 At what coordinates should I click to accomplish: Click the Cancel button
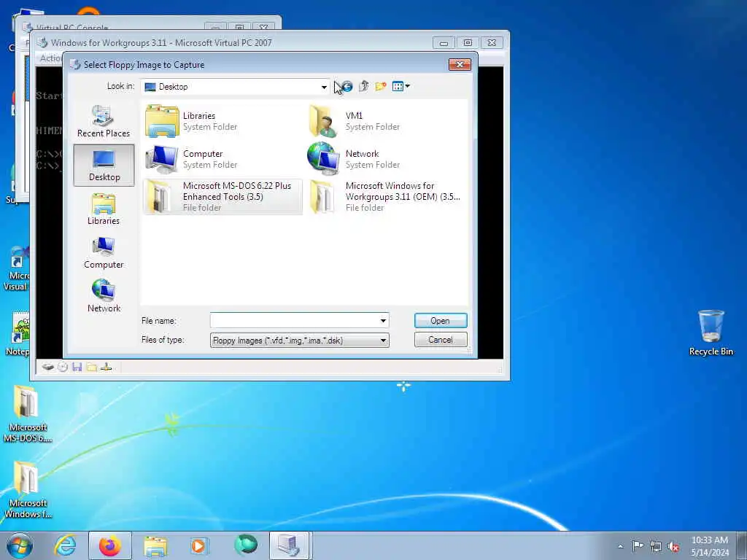[440, 340]
